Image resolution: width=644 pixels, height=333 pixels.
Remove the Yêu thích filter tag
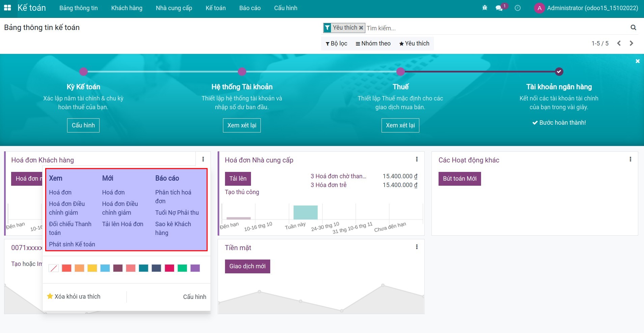coord(361,28)
